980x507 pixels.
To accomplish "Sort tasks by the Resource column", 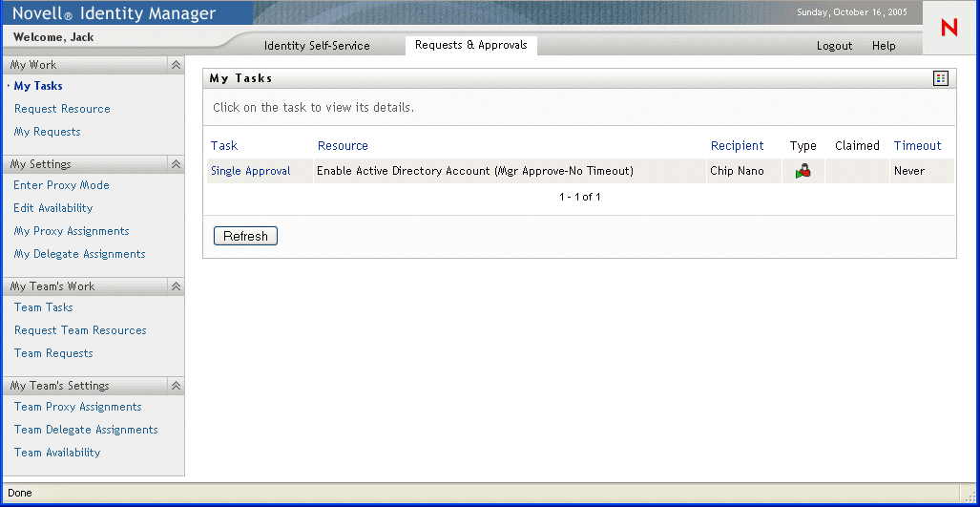I will click(x=343, y=146).
